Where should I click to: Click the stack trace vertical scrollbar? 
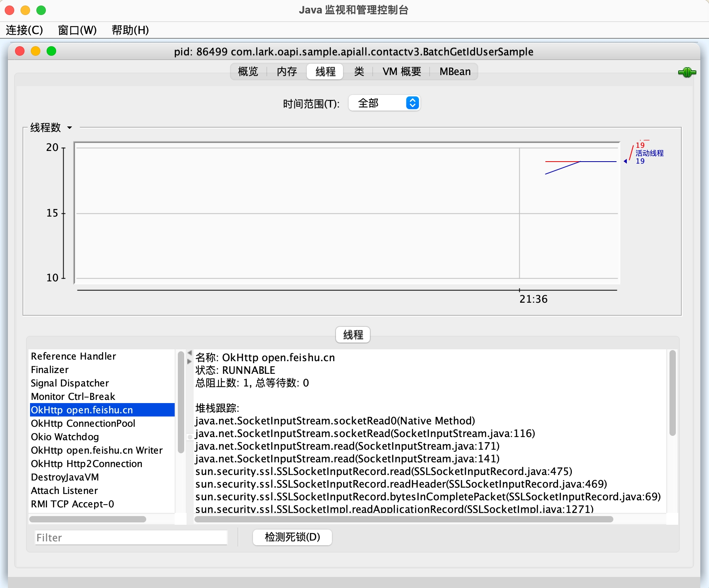click(672, 393)
